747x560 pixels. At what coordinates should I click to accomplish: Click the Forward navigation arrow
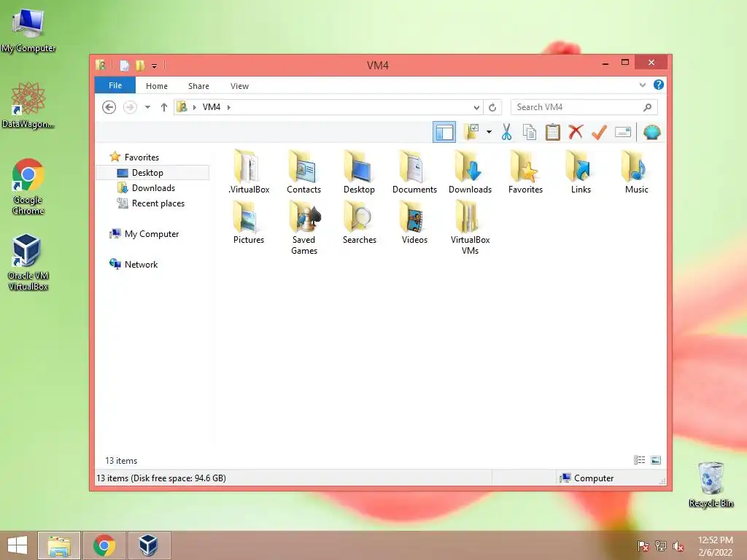130,107
